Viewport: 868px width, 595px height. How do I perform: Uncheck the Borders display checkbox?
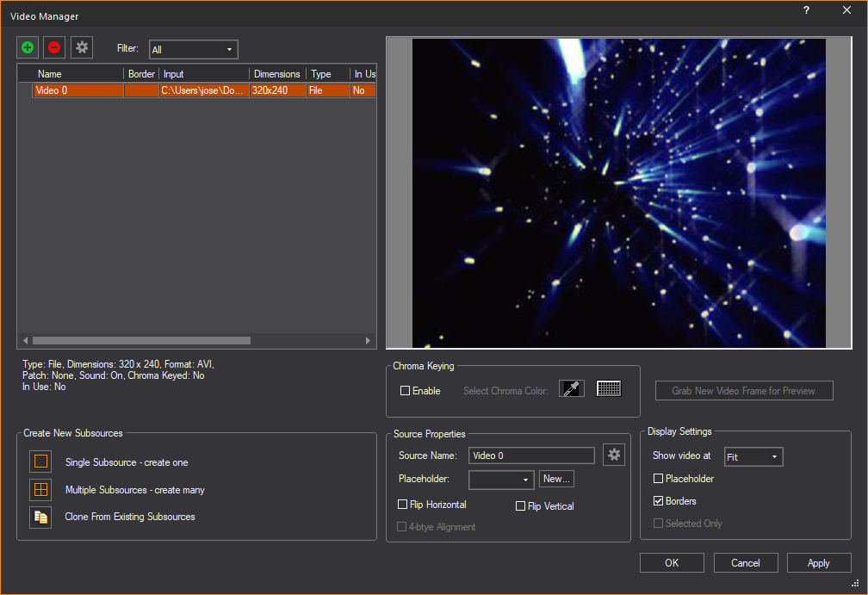[x=659, y=501]
